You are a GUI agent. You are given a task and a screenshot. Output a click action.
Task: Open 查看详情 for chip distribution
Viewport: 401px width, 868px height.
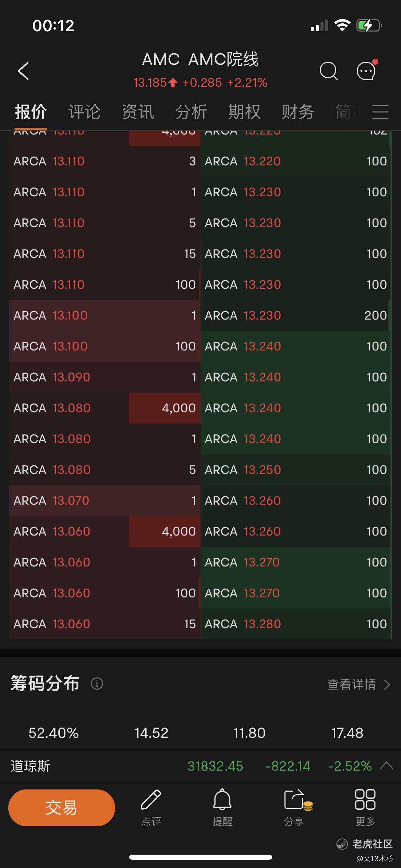[x=359, y=684]
